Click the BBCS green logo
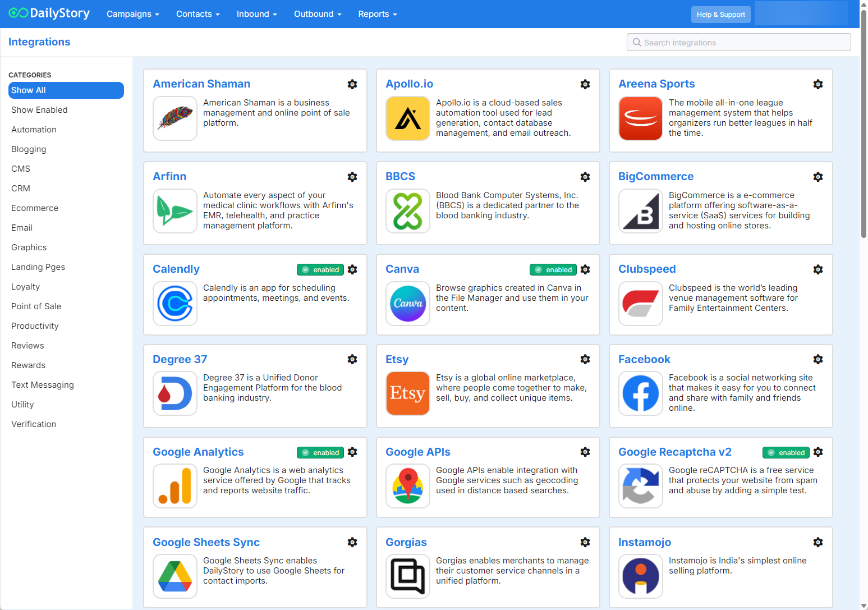This screenshot has width=868, height=610. 408,211
